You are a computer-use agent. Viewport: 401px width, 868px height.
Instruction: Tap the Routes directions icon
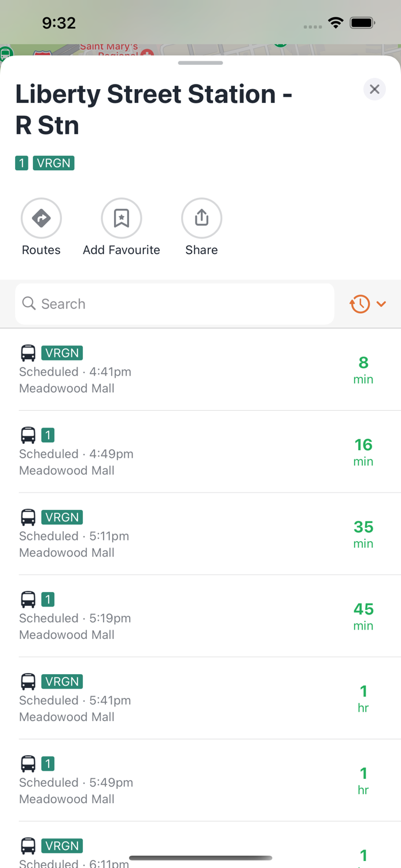tap(41, 218)
